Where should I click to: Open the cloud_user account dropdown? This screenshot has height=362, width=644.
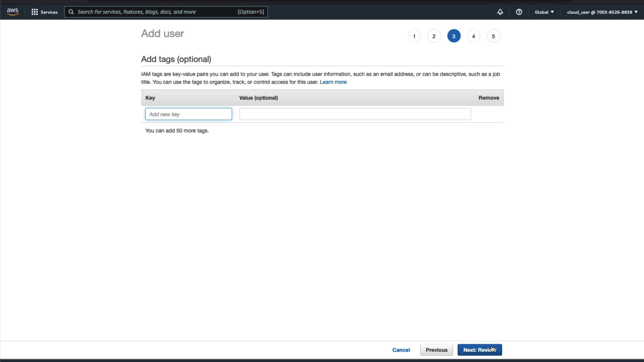pyautogui.click(x=602, y=12)
